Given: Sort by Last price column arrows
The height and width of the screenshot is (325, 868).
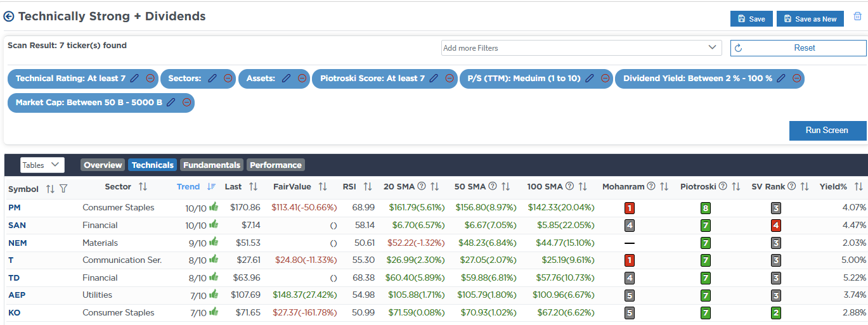Looking at the screenshot, I should [x=253, y=186].
